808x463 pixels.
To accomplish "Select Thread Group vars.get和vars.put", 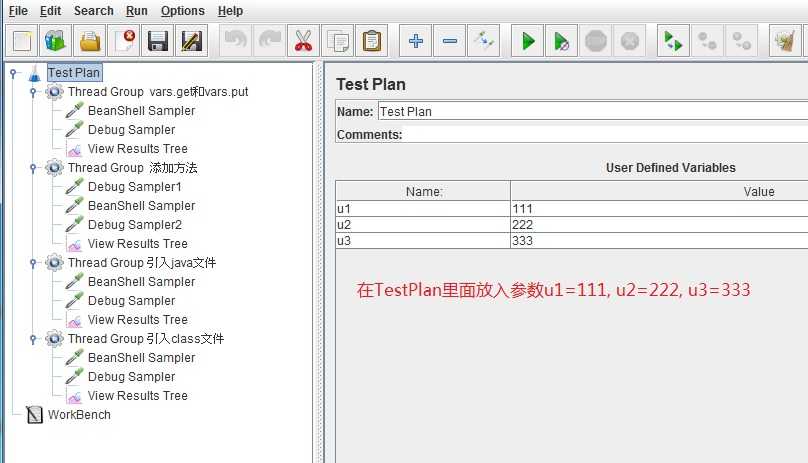I will [x=158, y=92].
